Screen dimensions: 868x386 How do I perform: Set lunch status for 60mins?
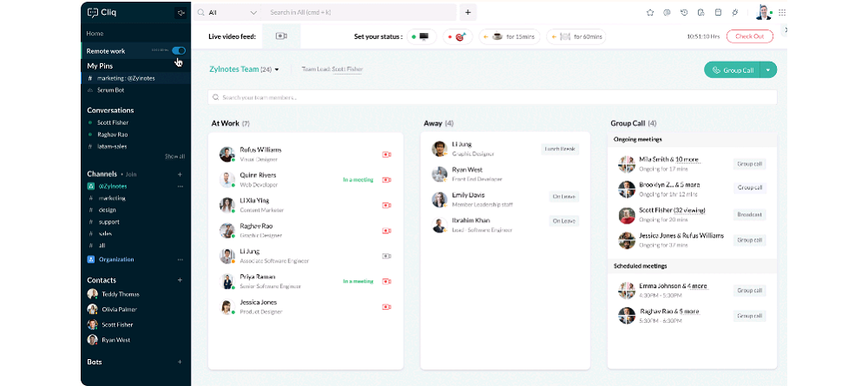pyautogui.click(x=575, y=36)
